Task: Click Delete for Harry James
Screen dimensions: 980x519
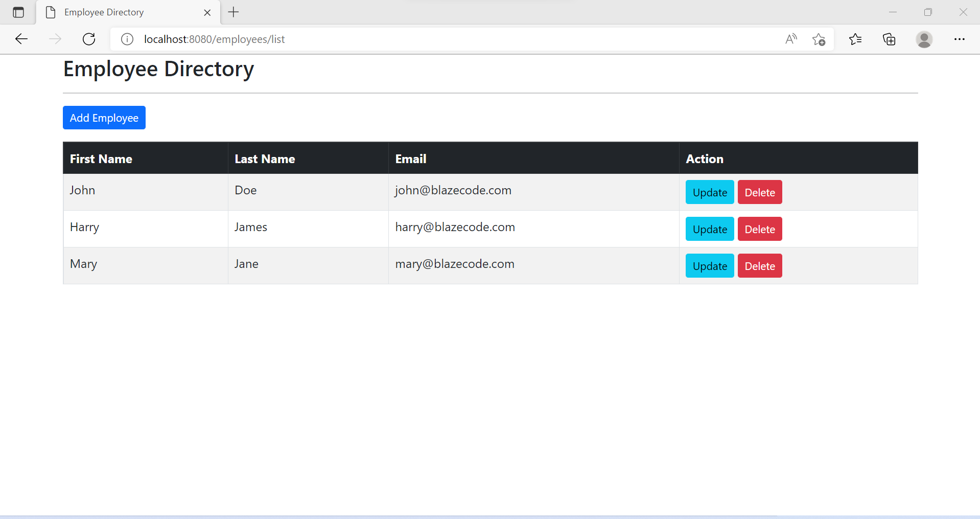Action: point(760,229)
